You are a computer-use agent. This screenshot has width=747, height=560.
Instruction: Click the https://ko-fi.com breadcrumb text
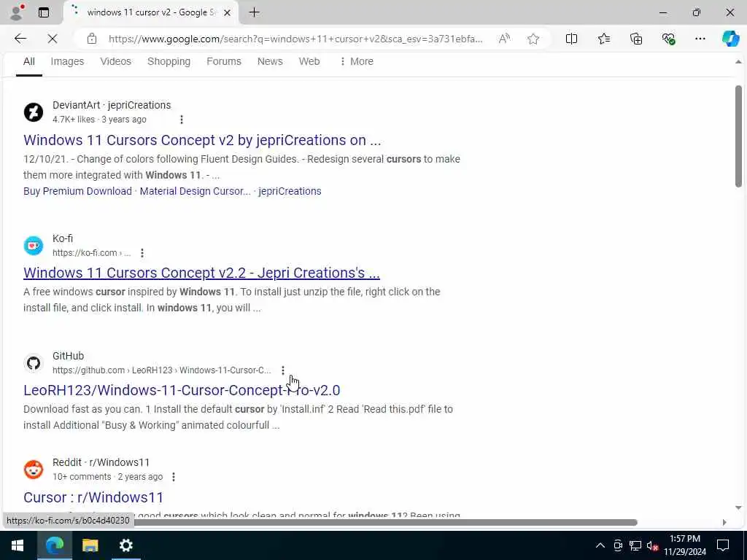tap(91, 253)
